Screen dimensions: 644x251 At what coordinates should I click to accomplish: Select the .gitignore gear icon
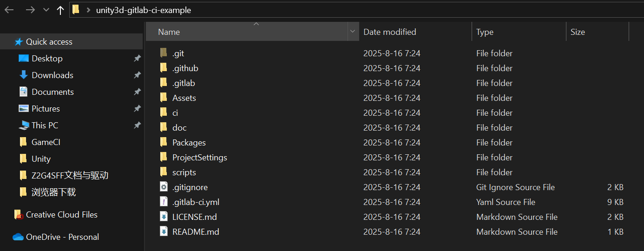164,187
